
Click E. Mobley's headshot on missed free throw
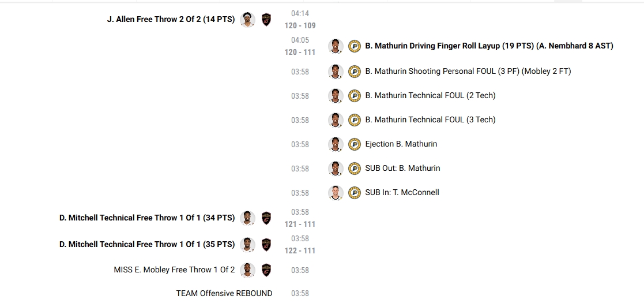[x=247, y=270]
